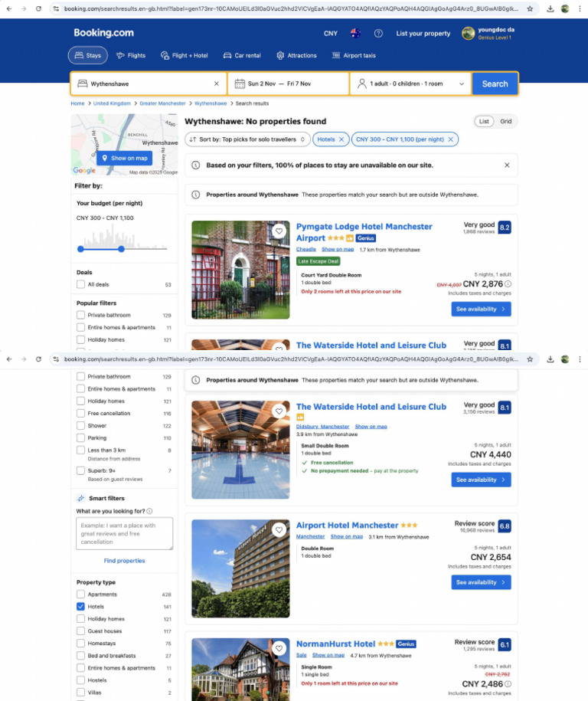Tick the Shower filter checkbox

tap(80, 426)
